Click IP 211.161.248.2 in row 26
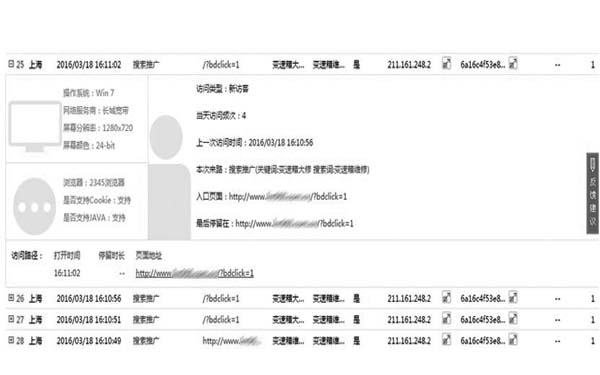The width and height of the screenshot is (600, 375). click(x=409, y=298)
